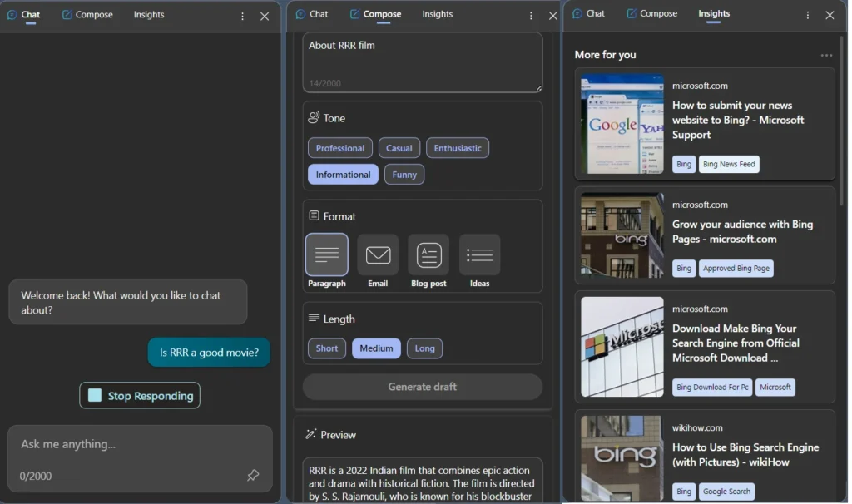Click the More for you ellipsis icon

point(826,55)
